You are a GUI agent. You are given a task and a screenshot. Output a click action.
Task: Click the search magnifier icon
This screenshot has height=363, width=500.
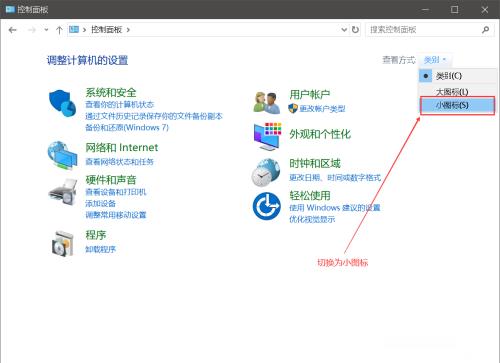coord(485,30)
